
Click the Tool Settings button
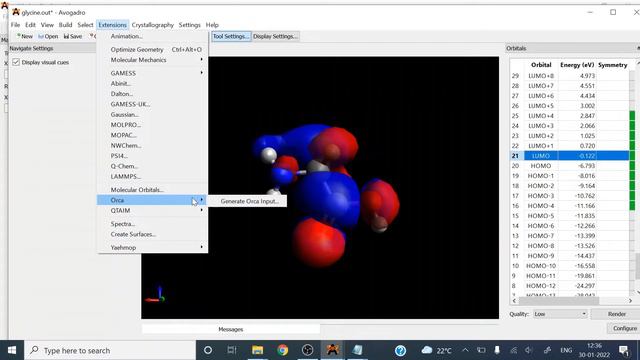[x=231, y=36]
